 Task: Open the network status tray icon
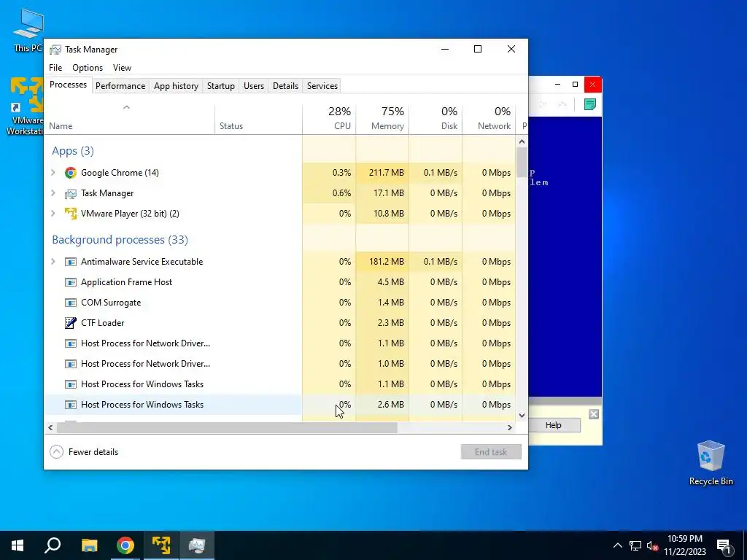click(x=635, y=545)
